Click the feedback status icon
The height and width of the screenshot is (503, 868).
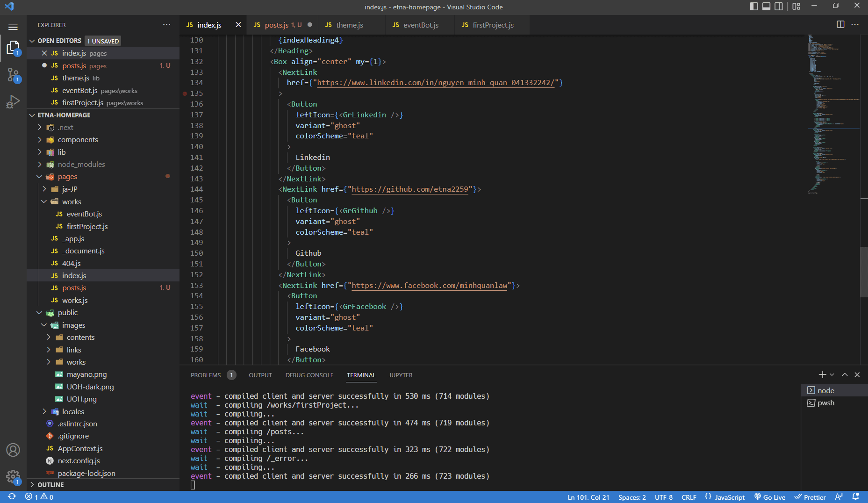pos(839,497)
